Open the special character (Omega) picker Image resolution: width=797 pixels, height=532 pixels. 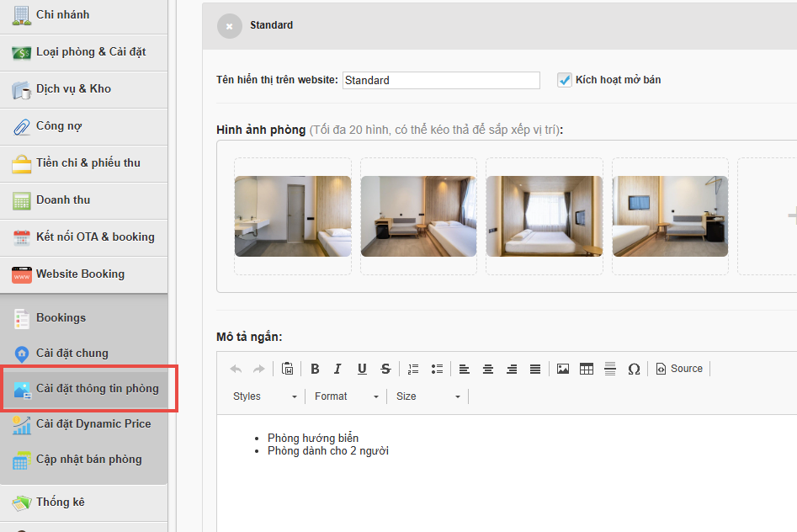point(634,369)
